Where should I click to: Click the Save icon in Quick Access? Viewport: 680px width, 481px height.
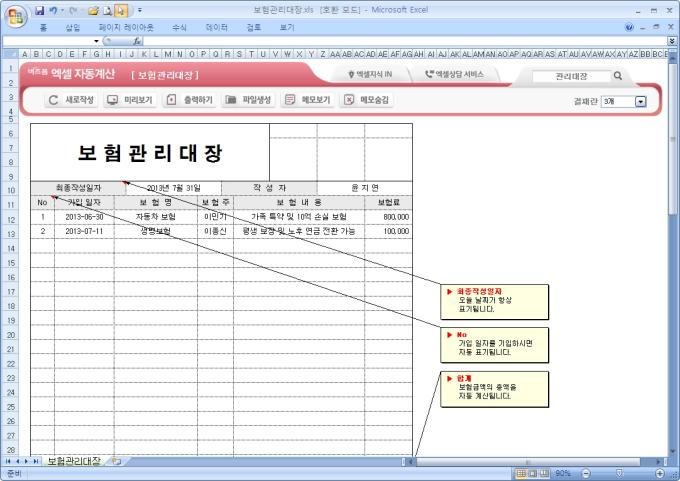point(39,10)
